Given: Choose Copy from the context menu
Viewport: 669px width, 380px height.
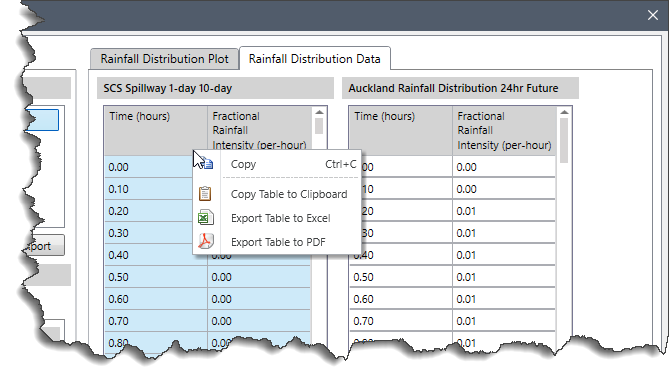Looking at the screenshot, I should [277, 164].
